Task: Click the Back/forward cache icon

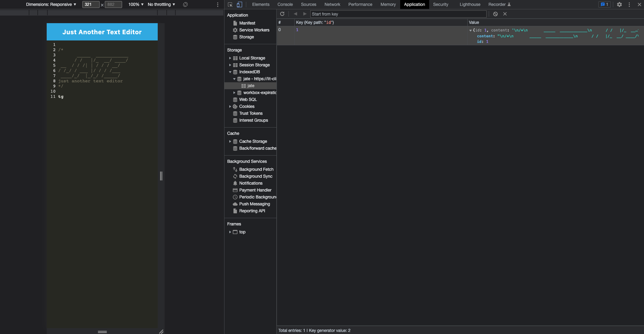Action: (x=235, y=148)
